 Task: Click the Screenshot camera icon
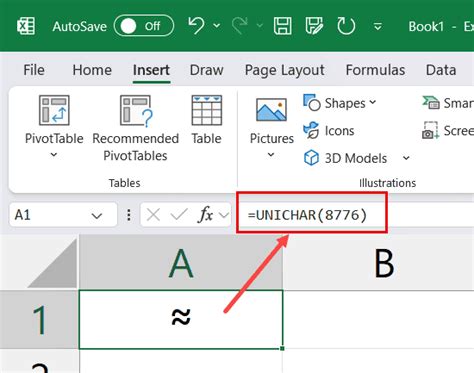(430, 130)
